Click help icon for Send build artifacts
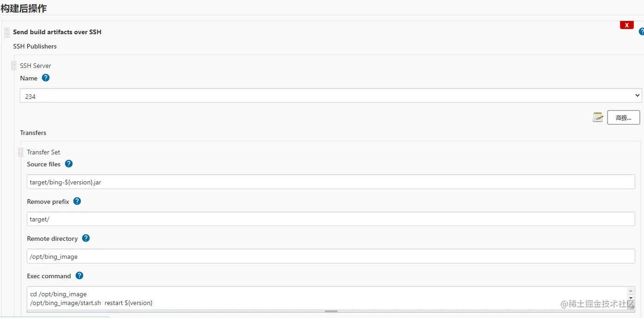The image size is (644, 318). [641, 32]
